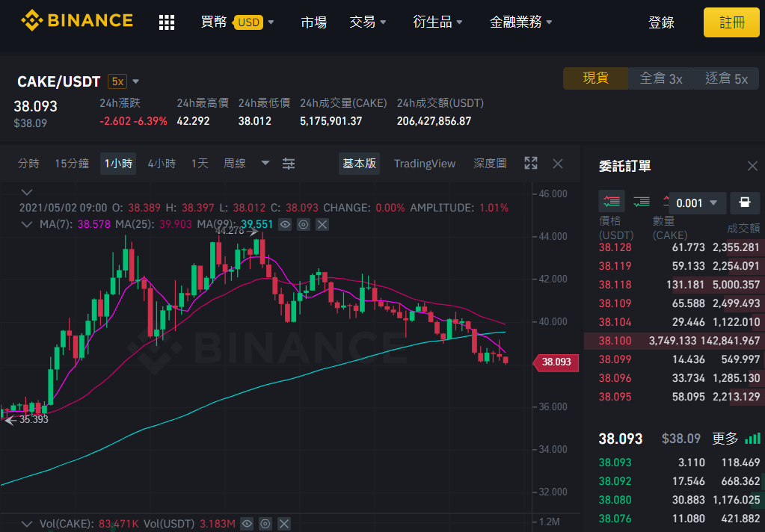Collapse the chart info chevron above the date
Image resolution: width=765 pixels, height=532 pixels.
[27, 192]
